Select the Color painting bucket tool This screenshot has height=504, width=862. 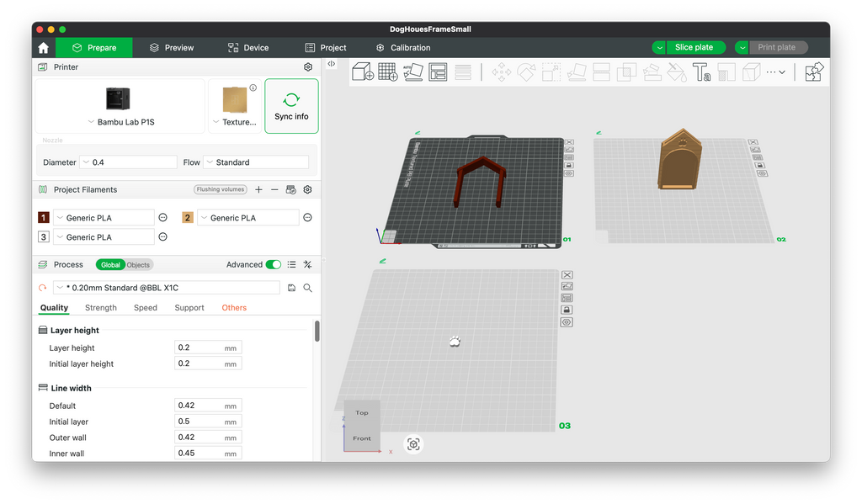(676, 72)
